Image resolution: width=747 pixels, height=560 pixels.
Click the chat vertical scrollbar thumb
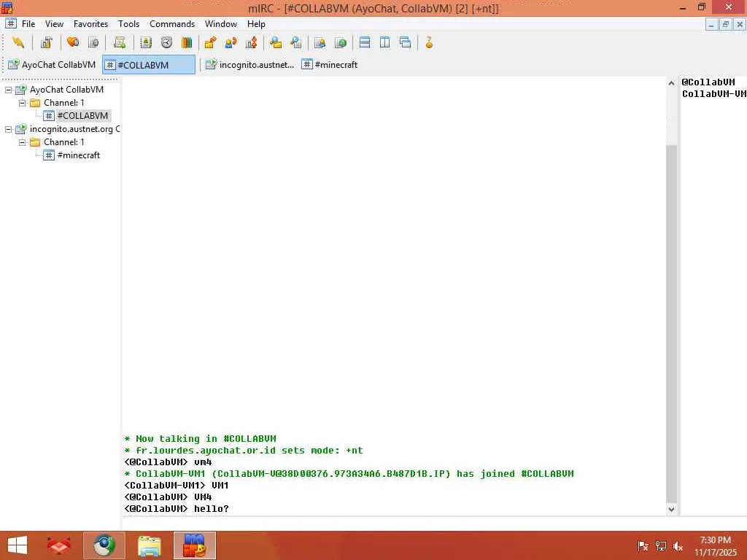click(671, 323)
